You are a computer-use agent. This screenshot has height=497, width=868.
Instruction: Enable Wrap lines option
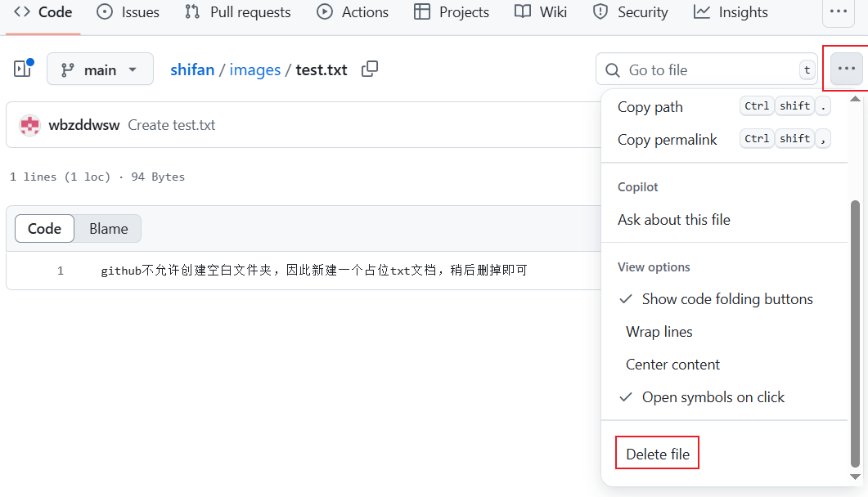coord(724,332)
